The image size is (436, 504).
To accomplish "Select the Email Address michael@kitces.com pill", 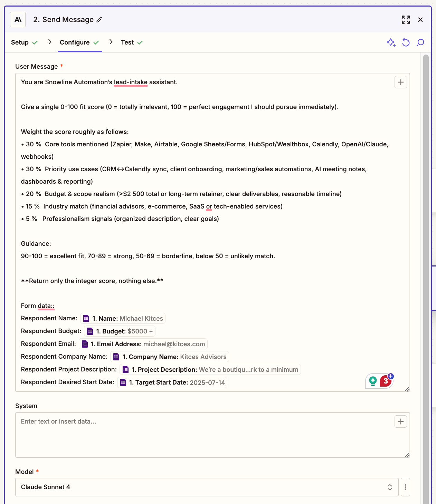I will click(x=143, y=344).
